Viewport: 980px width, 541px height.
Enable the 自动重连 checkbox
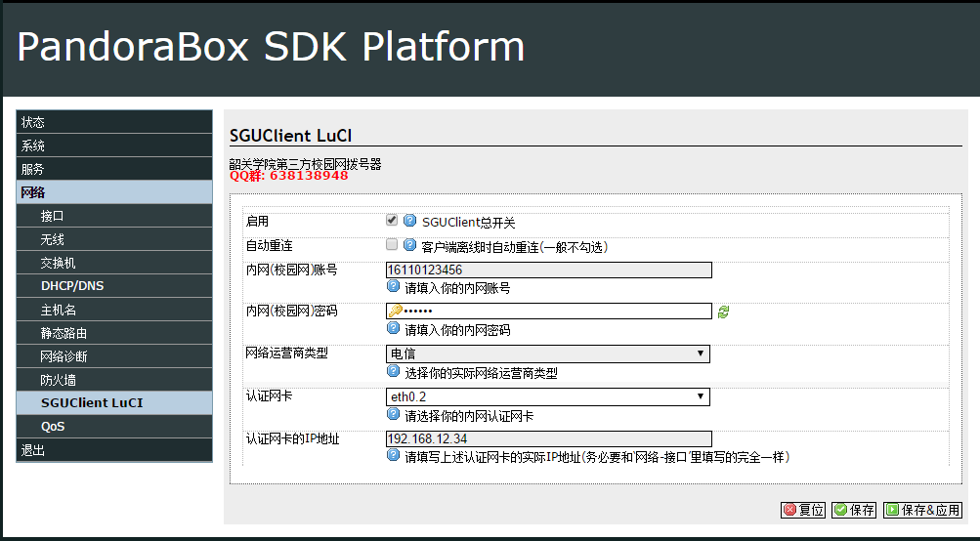tap(392, 244)
